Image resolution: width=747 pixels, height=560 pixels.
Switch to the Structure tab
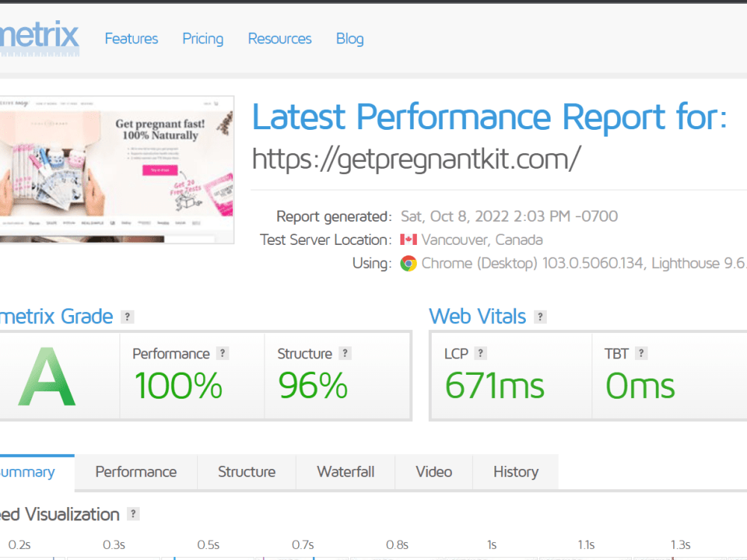[x=247, y=472]
